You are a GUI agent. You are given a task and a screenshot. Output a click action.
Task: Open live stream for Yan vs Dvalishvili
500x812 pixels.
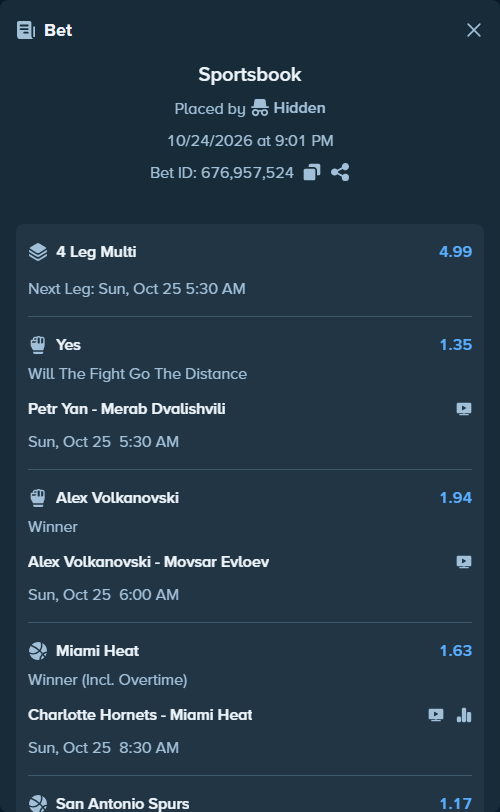click(x=464, y=409)
